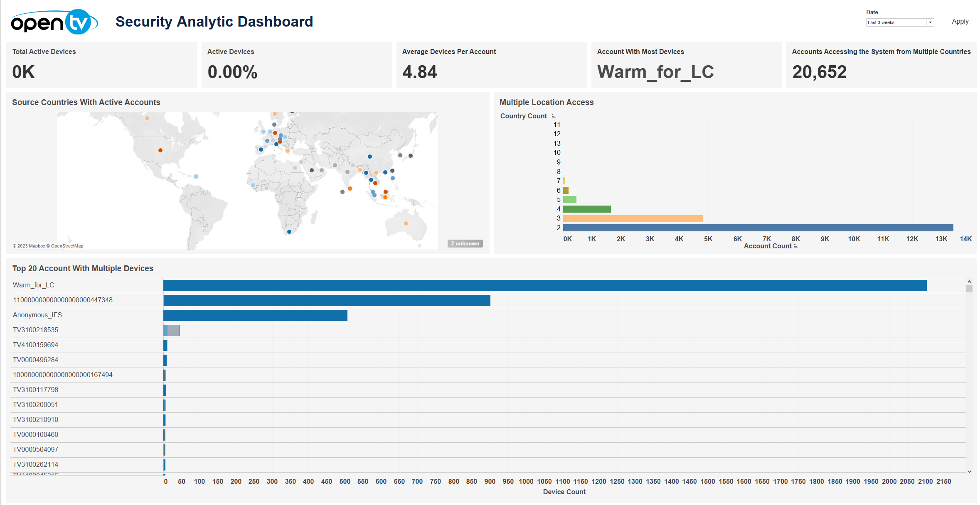The width and height of the screenshot is (980, 505).
Task: Click the Account Count sort icon
Action: pyautogui.click(x=796, y=246)
